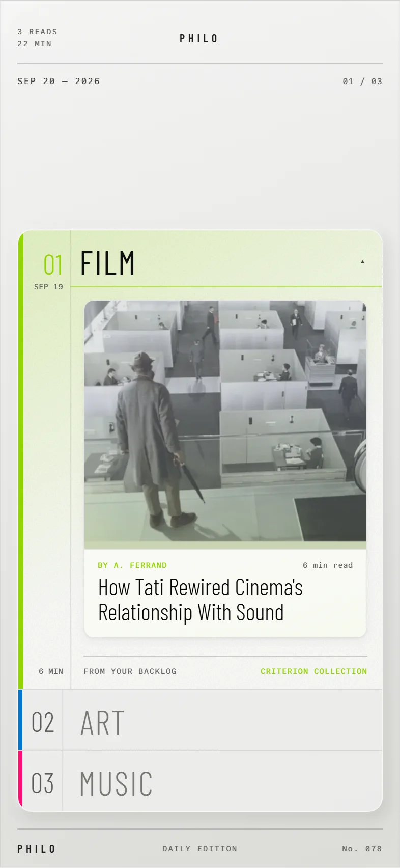
Task: Expand the 02 ART section
Action: coord(200,720)
